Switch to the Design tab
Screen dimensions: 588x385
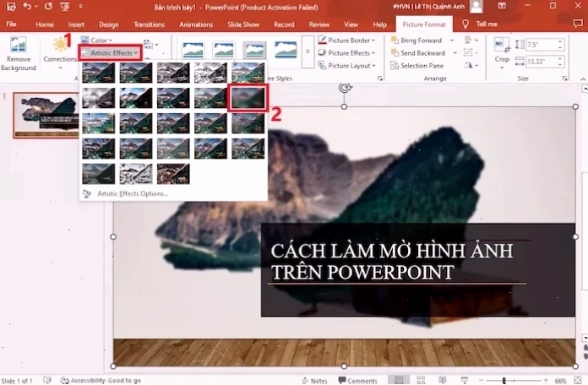point(109,24)
